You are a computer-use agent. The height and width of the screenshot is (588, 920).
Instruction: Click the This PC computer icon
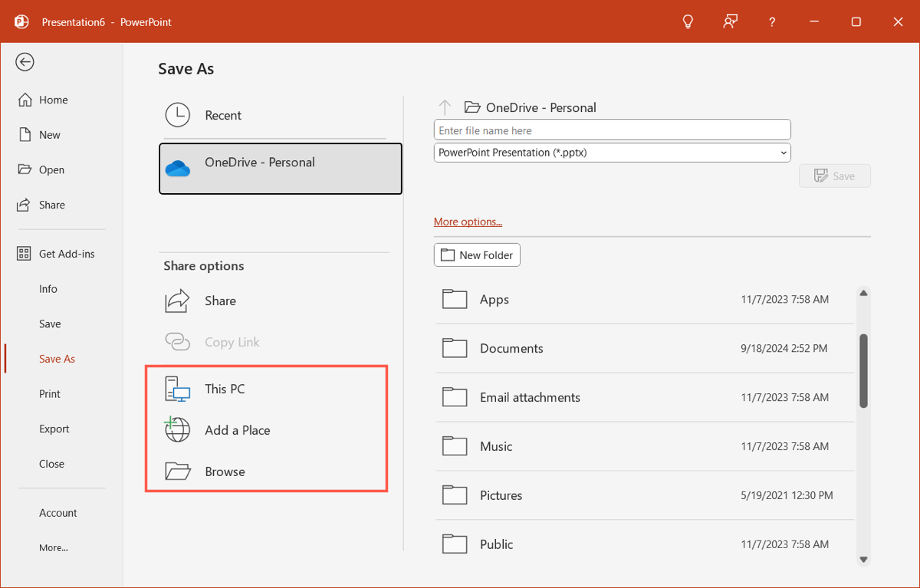pos(178,389)
